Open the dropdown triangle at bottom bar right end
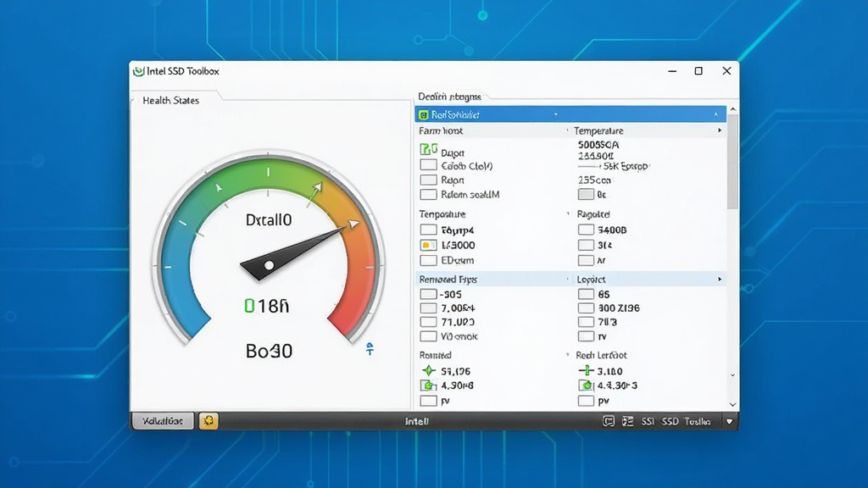This screenshot has width=868, height=488. coord(730,422)
